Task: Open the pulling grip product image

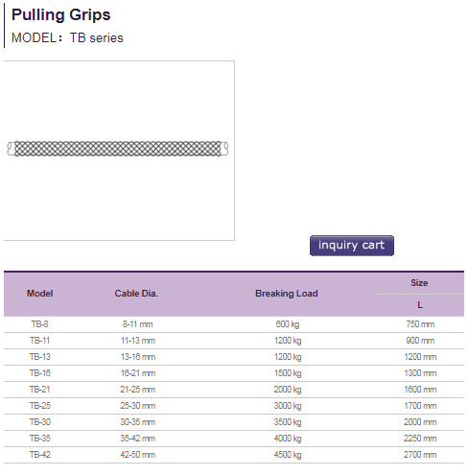Action: [119, 151]
